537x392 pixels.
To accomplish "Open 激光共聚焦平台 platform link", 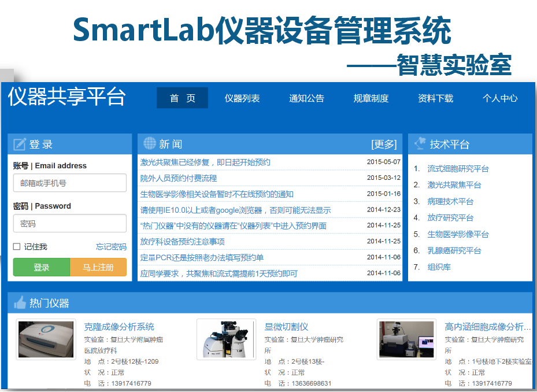I will tap(454, 185).
